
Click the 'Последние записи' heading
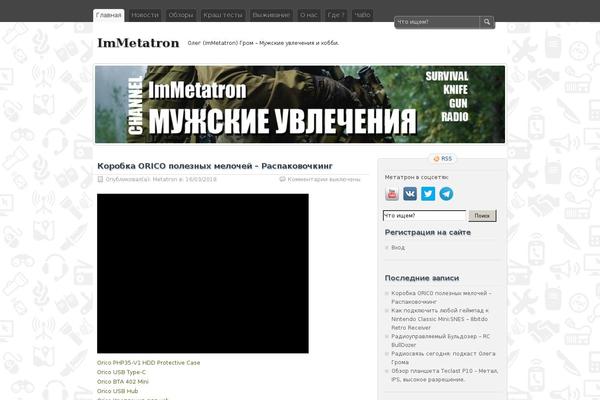[422, 278]
